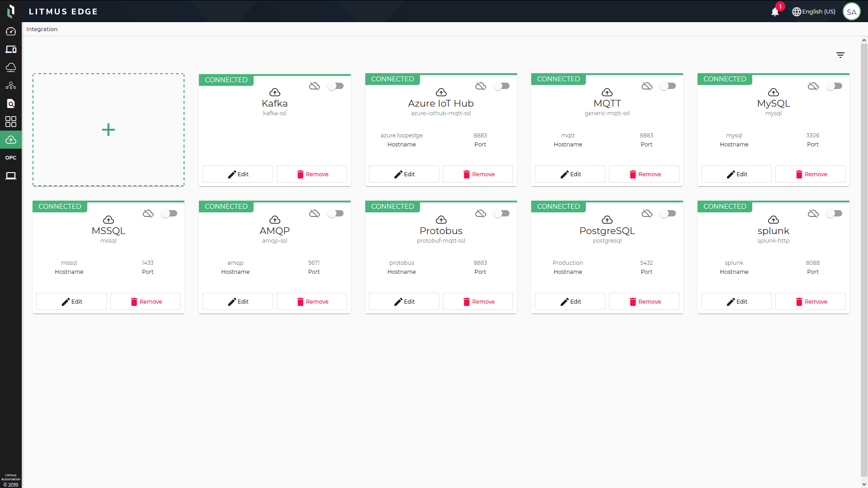The width and height of the screenshot is (868, 488).
Task: Open the Flows Manager network icon
Action: coord(11,85)
